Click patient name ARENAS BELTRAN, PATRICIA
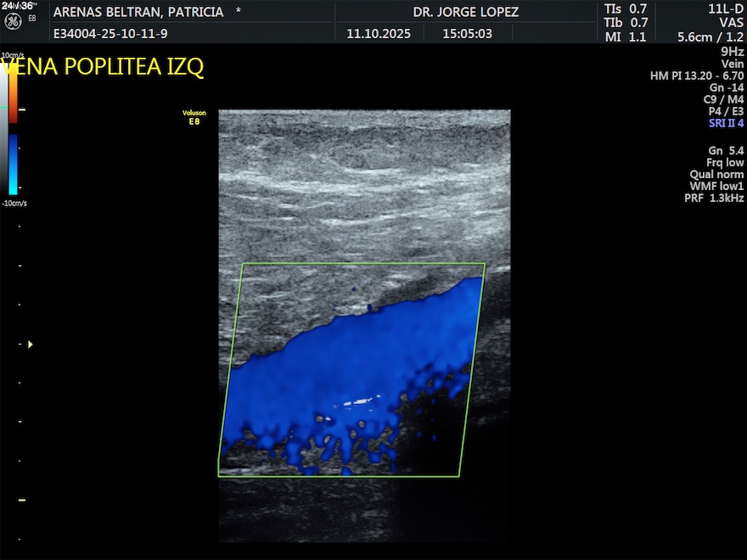747x560 pixels. pyautogui.click(x=138, y=12)
